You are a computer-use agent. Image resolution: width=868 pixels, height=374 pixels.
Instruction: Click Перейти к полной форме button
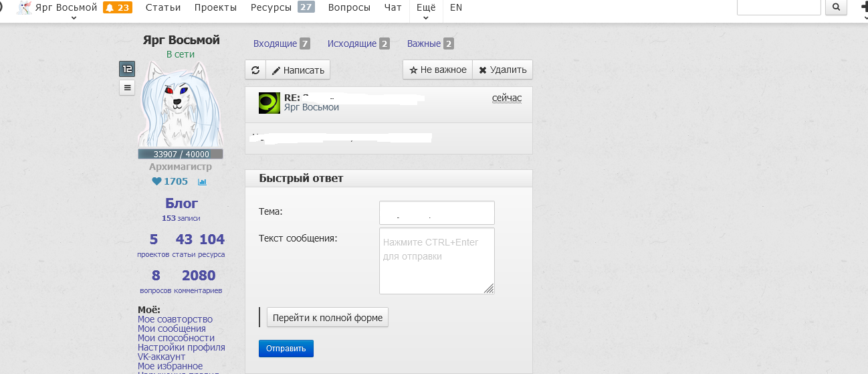coord(328,318)
